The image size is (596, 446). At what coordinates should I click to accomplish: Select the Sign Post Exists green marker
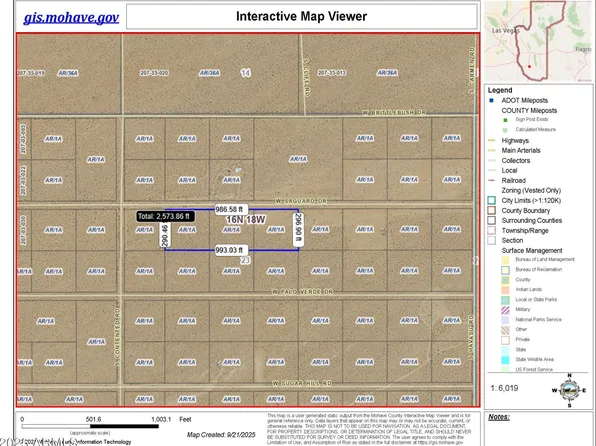tap(505, 120)
